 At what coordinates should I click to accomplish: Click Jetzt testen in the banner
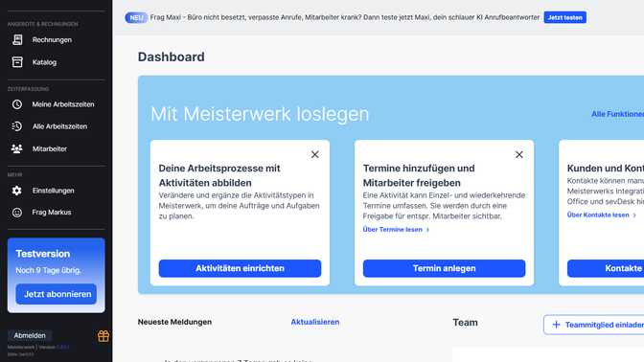click(x=564, y=17)
